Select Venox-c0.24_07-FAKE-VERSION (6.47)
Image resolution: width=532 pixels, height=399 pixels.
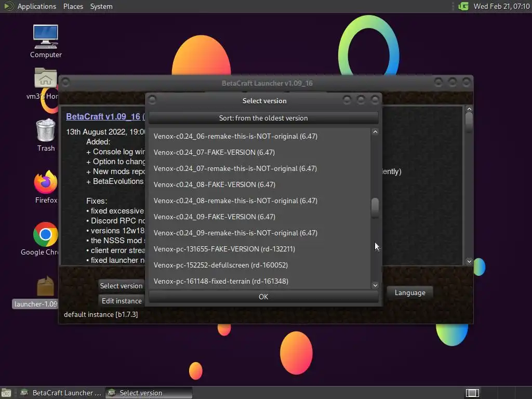click(x=260, y=152)
